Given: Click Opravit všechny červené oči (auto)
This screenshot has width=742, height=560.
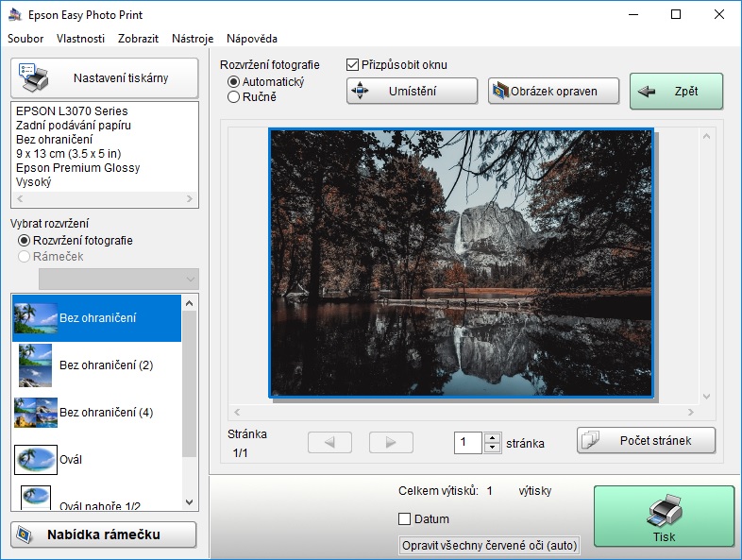Looking at the screenshot, I should (490, 545).
